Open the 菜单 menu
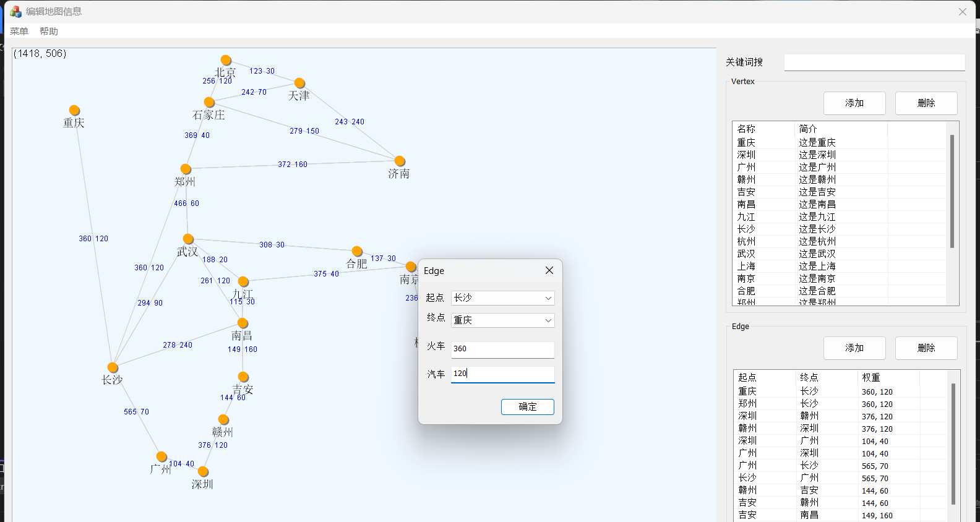 19,32
